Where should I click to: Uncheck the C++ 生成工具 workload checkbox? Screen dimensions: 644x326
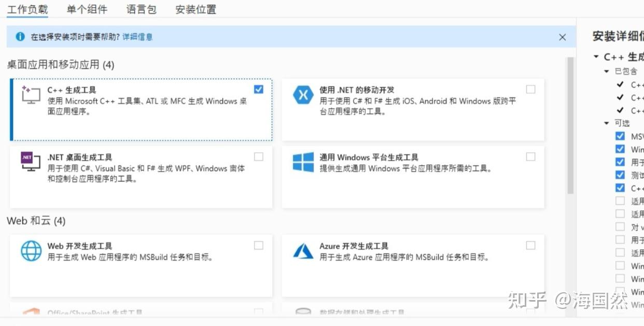[x=258, y=89]
